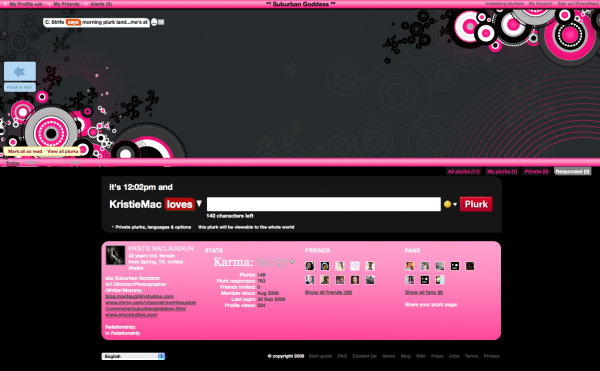Click the plurk text input field
Screen dimensions: 600x371
pos(324,204)
